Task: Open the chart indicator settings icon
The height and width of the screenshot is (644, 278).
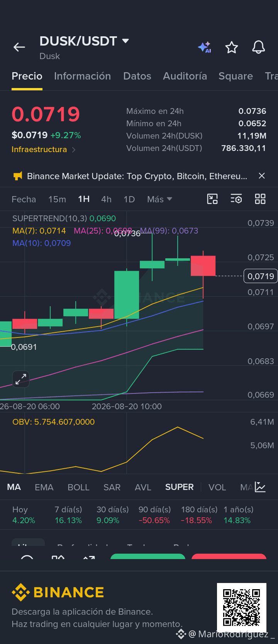Action: pos(236,199)
